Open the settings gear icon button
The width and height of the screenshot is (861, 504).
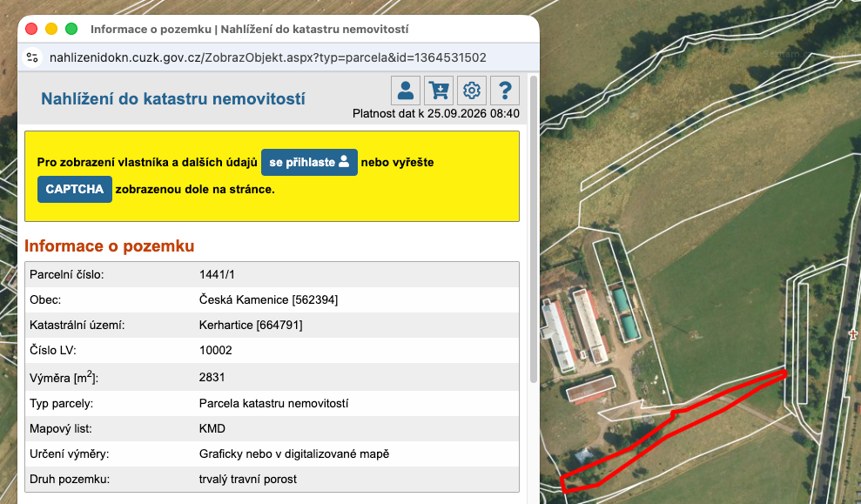pyautogui.click(x=472, y=91)
